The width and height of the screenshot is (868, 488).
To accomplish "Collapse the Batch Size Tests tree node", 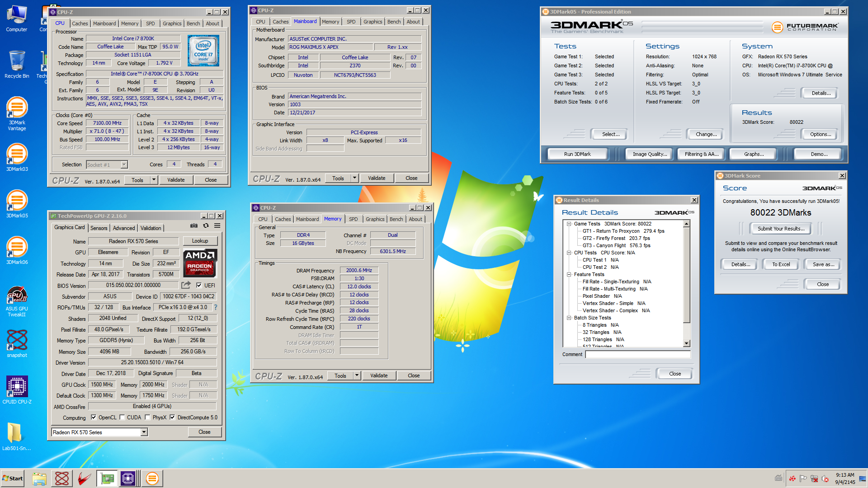I will point(569,318).
